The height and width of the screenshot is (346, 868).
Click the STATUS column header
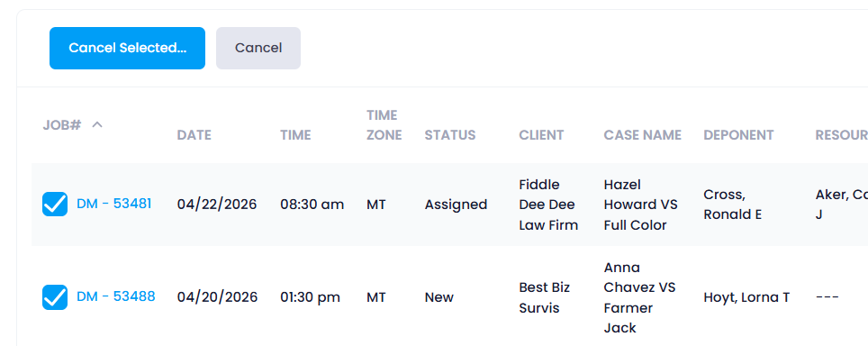click(450, 135)
